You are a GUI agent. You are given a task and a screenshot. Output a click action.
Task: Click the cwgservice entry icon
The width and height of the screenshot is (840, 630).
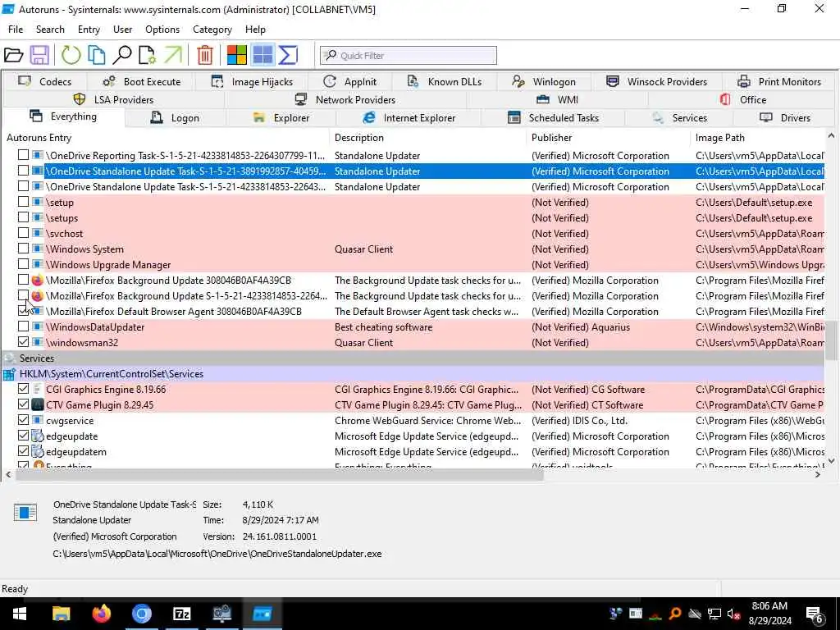[x=38, y=421]
